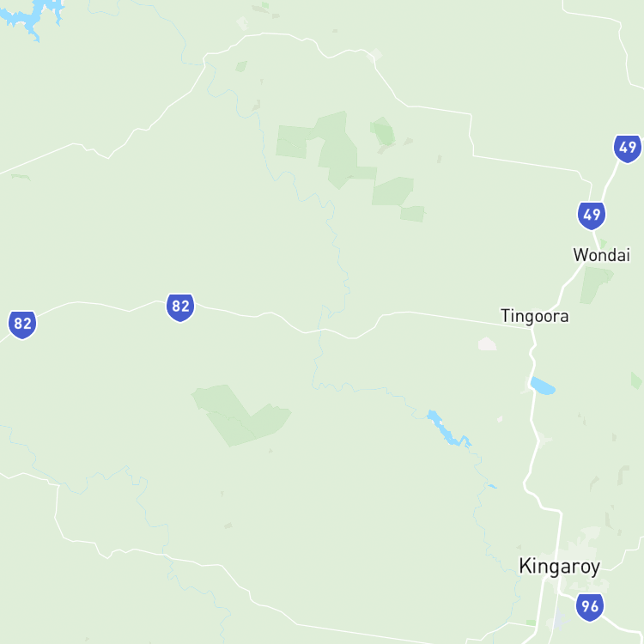Select the Tingoora town label
The height and width of the screenshot is (644, 644).
[x=535, y=316]
